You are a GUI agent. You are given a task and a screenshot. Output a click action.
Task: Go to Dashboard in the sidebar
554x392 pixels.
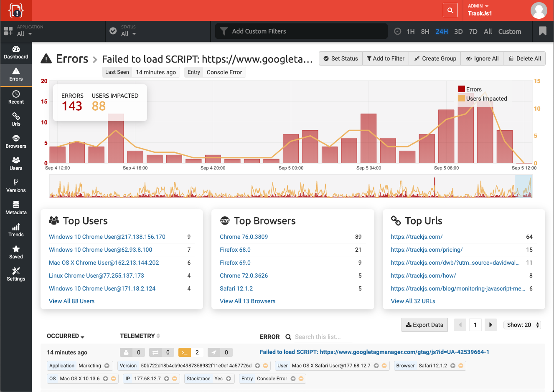16,53
